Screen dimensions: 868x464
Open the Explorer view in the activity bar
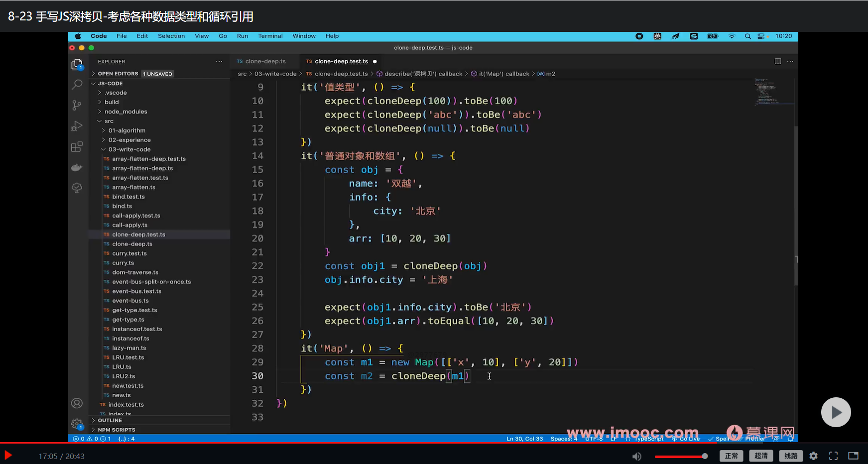tap(77, 64)
